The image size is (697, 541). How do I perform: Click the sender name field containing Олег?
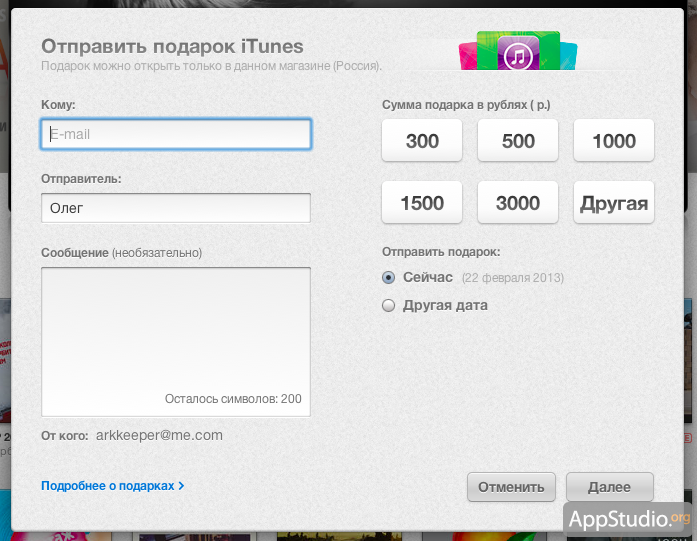pyautogui.click(x=176, y=208)
